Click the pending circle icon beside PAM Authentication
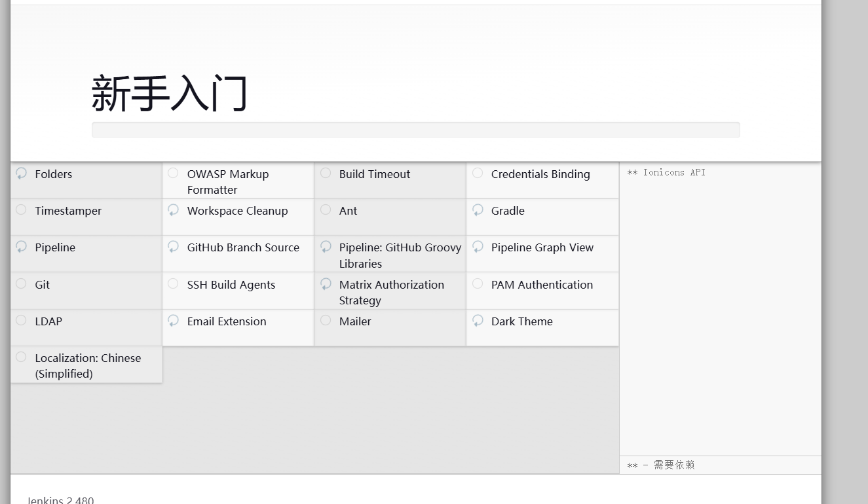Viewport: 868px width, 504px height. pyautogui.click(x=478, y=283)
